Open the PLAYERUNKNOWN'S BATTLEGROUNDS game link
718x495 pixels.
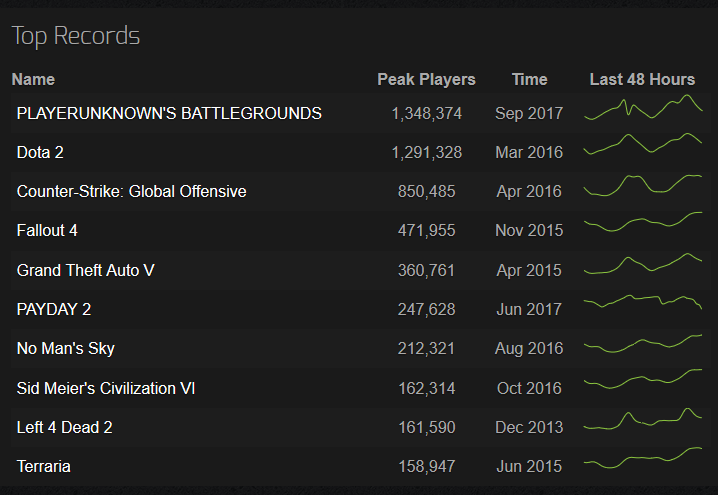[169, 113]
